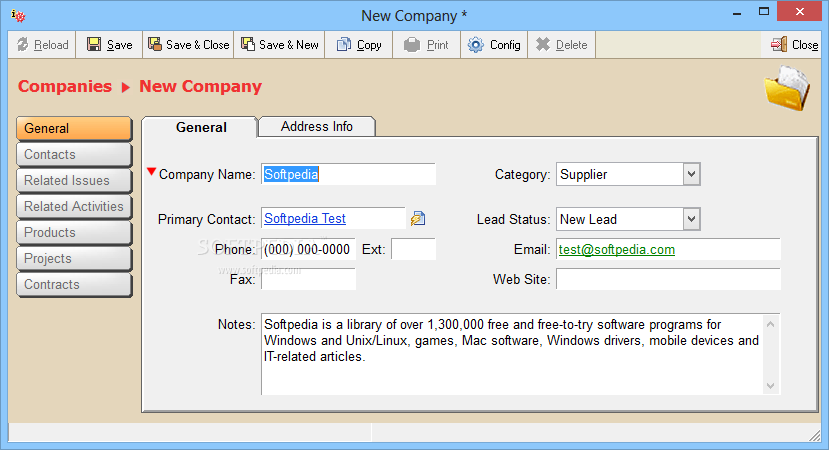Expand the Category dropdown
The height and width of the screenshot is (450, 829).
(x=691, y=174)
